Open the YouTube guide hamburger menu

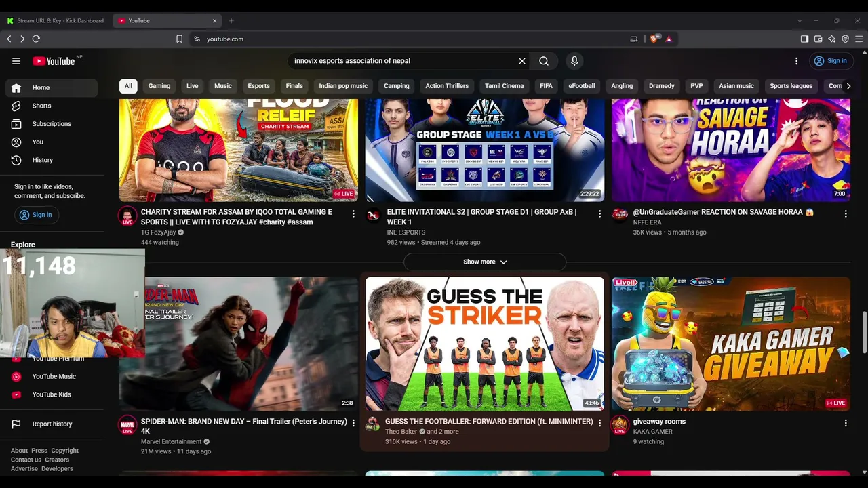tap(16, 61)
